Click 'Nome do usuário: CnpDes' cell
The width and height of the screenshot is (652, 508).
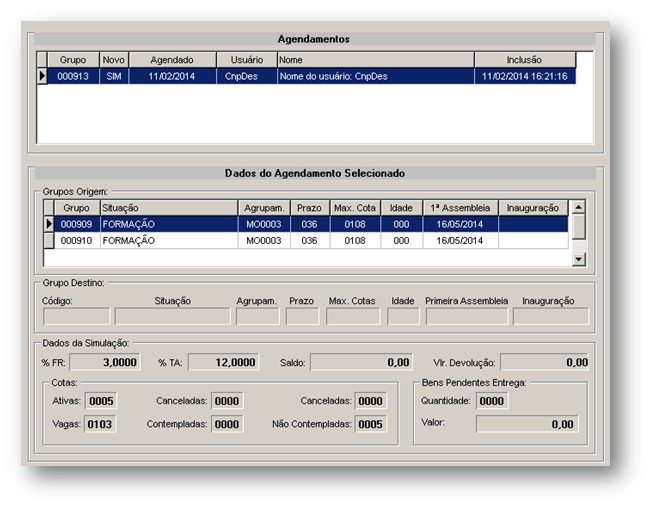coord(375,76)
